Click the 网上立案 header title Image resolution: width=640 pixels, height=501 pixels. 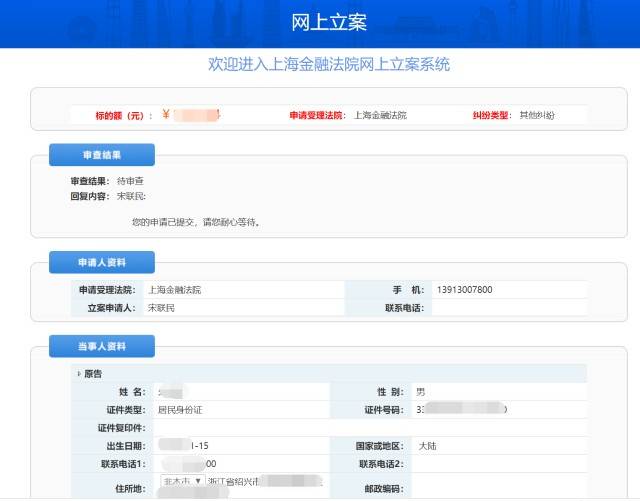[x=320, y=23]
